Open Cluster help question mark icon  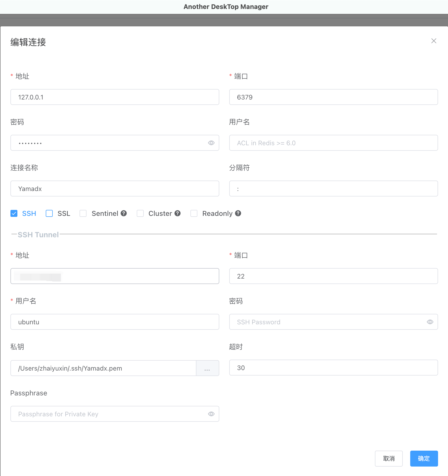(178, 213)
